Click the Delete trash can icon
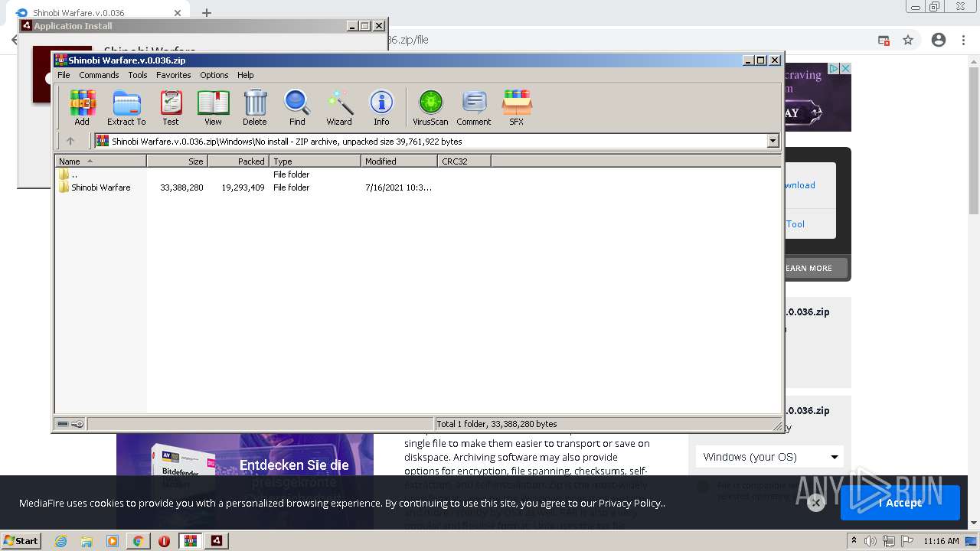 (255, 107)
